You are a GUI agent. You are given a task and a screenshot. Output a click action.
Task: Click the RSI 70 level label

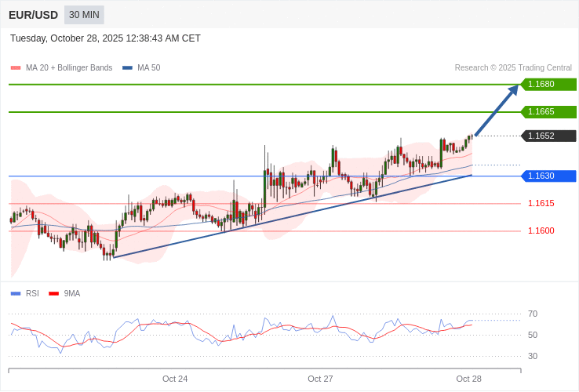pos(533,314)
